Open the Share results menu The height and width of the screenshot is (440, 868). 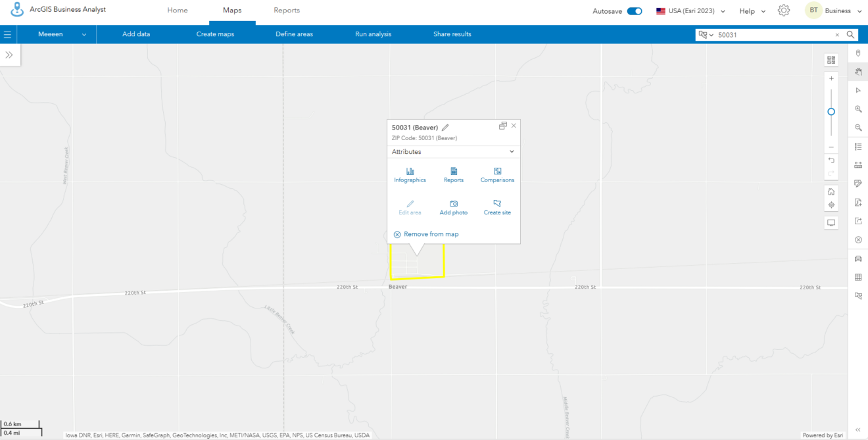[x=452, y=34]
